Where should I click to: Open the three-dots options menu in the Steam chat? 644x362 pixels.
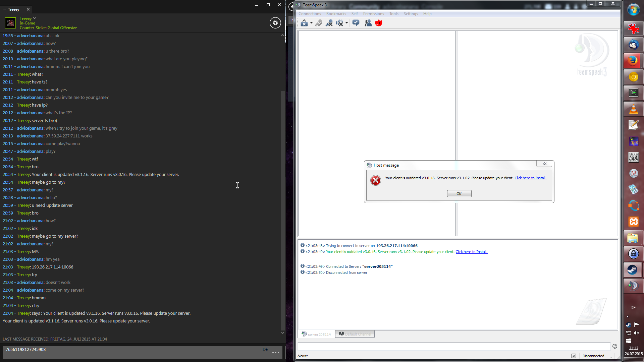pyautogui.click(x=275, y=353)
